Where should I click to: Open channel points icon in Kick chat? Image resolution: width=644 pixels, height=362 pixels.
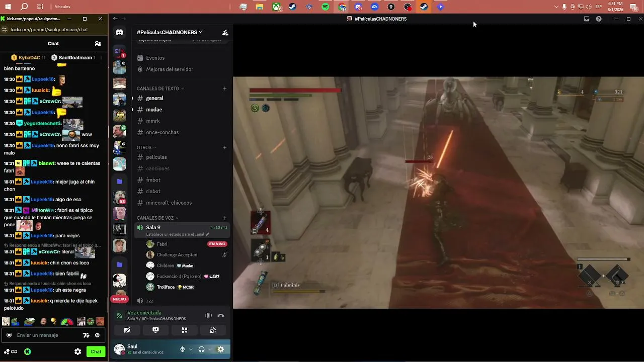[11, 352]
